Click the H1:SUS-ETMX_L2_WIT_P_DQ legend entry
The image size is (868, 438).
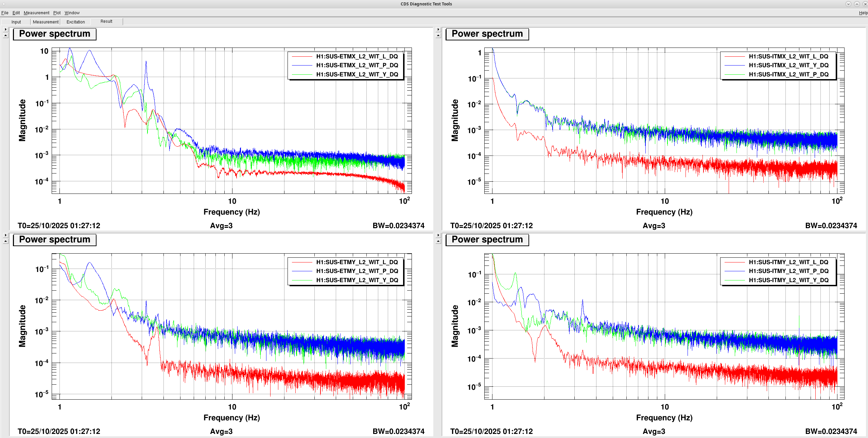pyautogui.click(x=357, y=65)
